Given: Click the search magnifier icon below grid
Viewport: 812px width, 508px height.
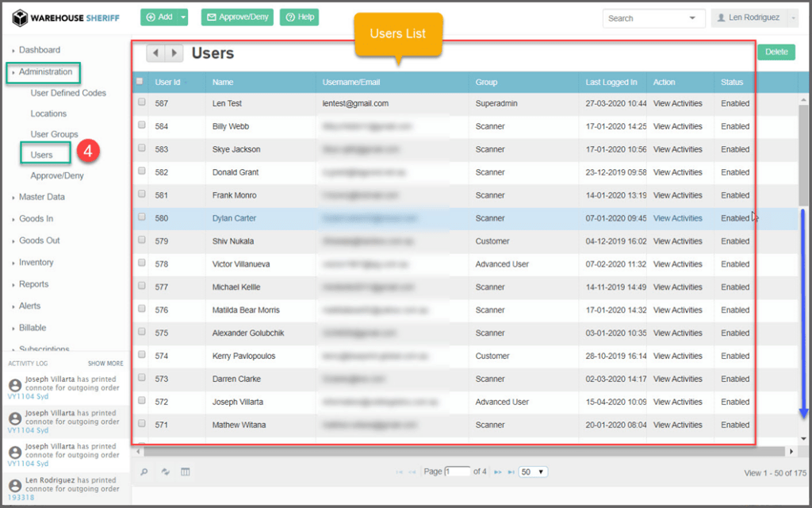Looking at the screenshot, I should pos(144,472).
